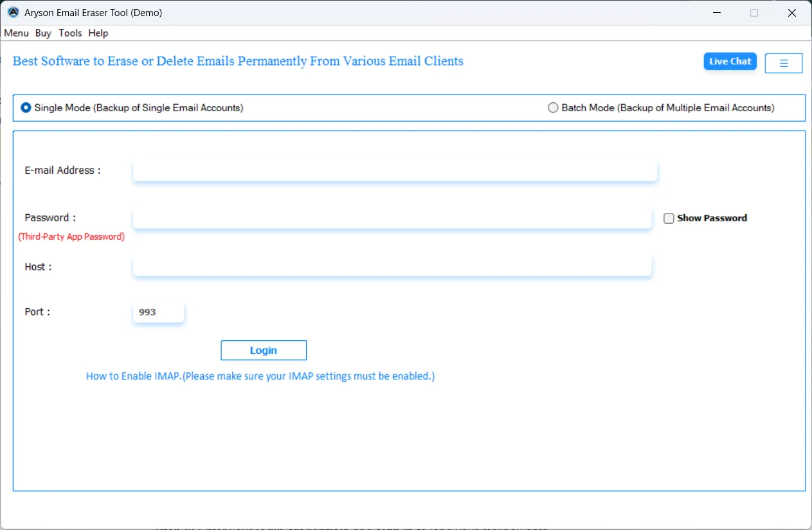Open the Help menu
Viewport: 812px width, 530px height.
(98, 33)
